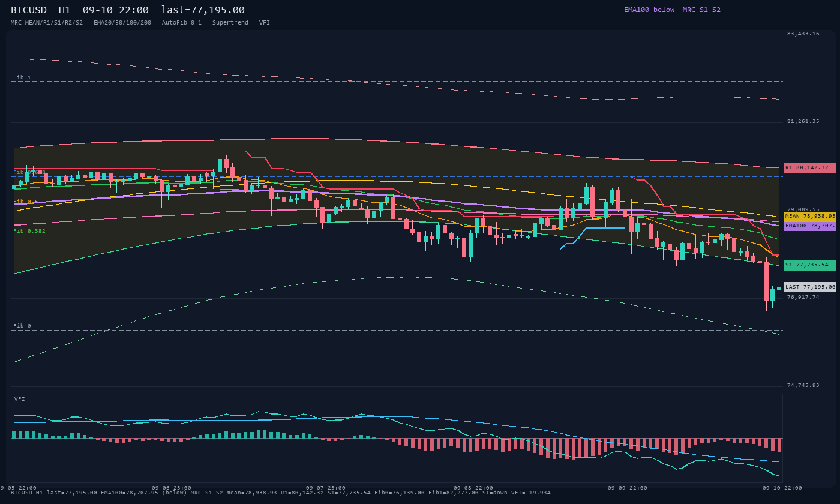840x504 pixels.
Task: Click the 09-09 22:00 time axis label
Action: pyautogui.click(x=628, y=488)
